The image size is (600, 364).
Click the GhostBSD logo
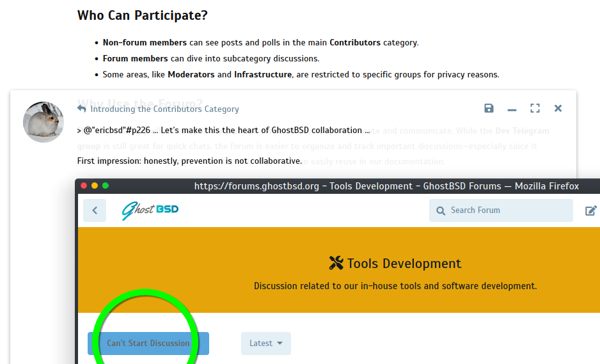click(x=150, y=210)
